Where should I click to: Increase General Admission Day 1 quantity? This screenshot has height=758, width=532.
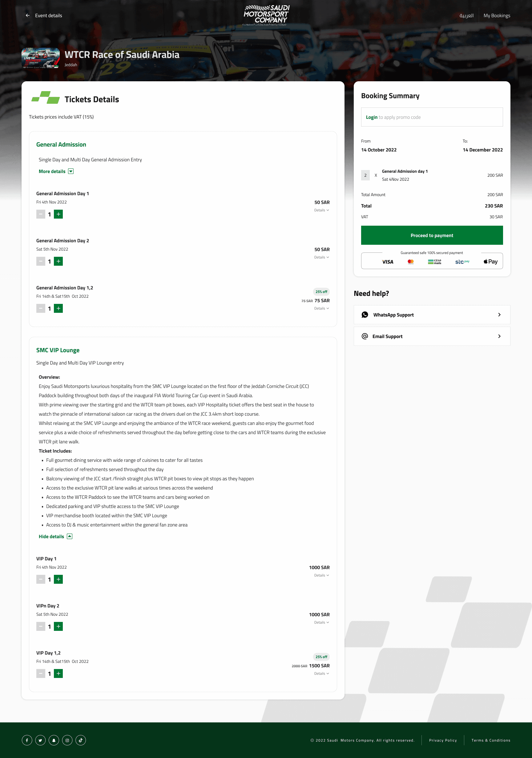coord(58,214)
